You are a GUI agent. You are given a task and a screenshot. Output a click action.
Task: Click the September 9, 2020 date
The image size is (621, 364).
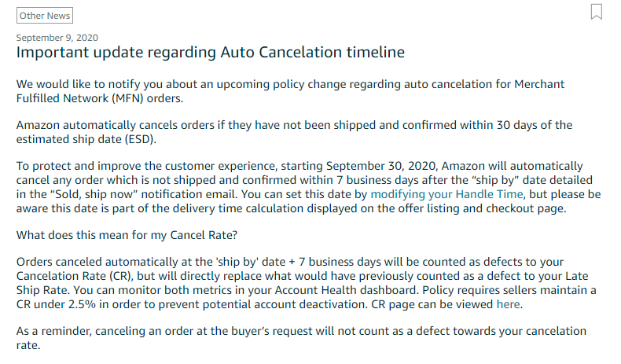(57, 38)
